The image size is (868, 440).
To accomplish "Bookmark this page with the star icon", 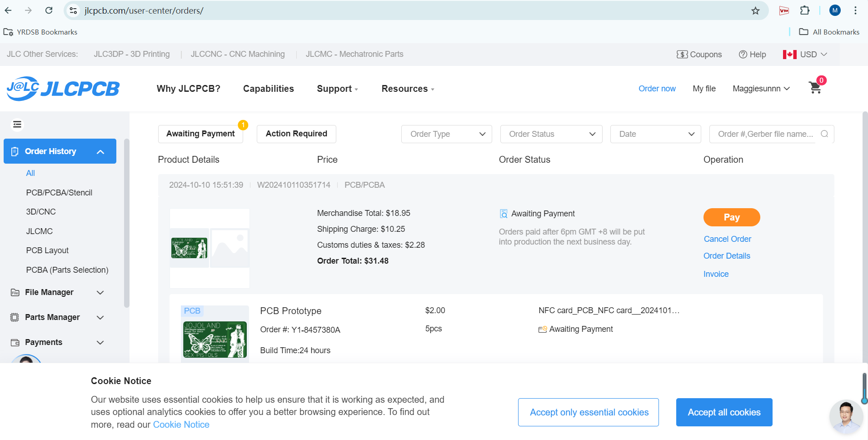I will click(x=755, y=10).
